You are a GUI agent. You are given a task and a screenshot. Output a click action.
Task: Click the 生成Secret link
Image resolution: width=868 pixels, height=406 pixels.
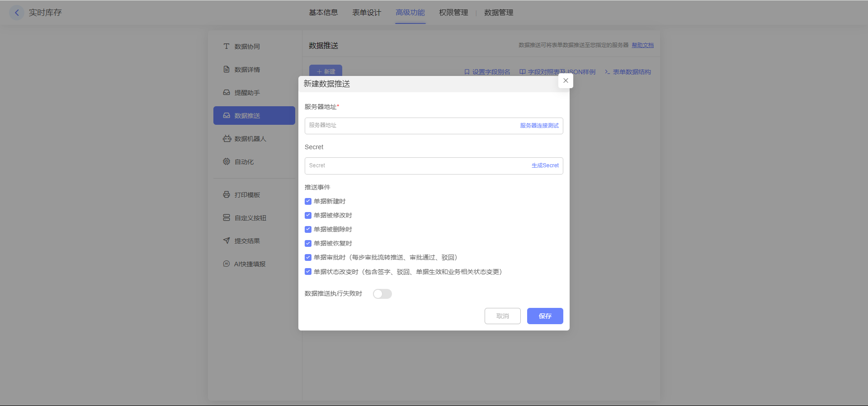pyautogui.click(x=545, y=165)
